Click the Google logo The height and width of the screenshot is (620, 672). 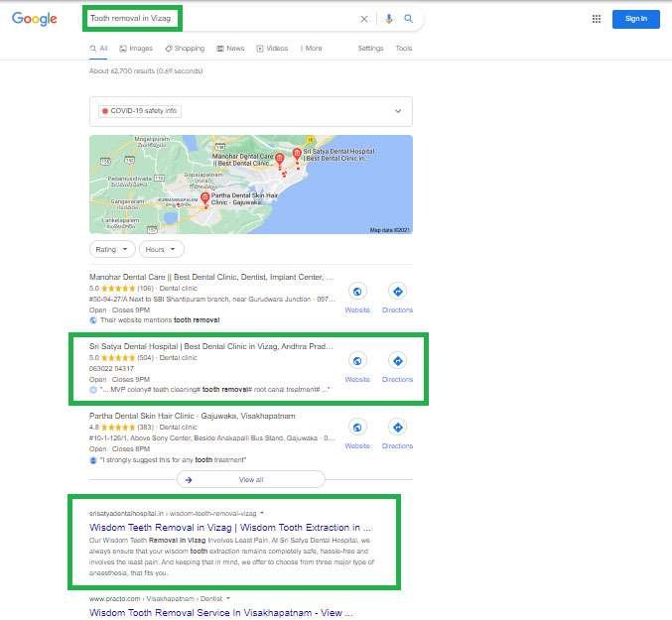click(x=35, y=19)
